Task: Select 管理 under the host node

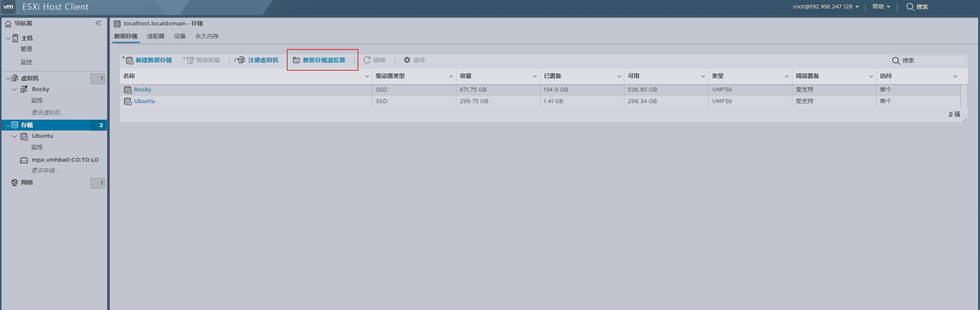Action: 26,49
